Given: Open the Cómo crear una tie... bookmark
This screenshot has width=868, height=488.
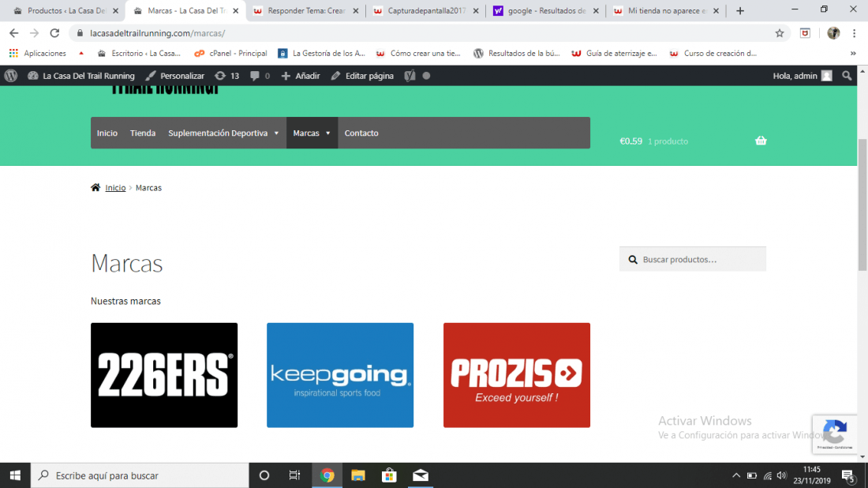Looking at the screenshot, I should [x=418, y=53].
